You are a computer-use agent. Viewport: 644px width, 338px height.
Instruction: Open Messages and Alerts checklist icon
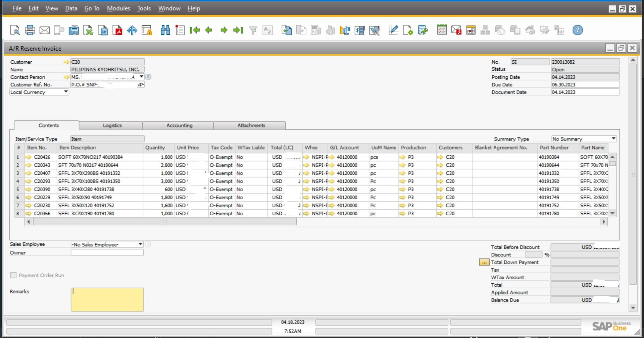coord(442,30)
